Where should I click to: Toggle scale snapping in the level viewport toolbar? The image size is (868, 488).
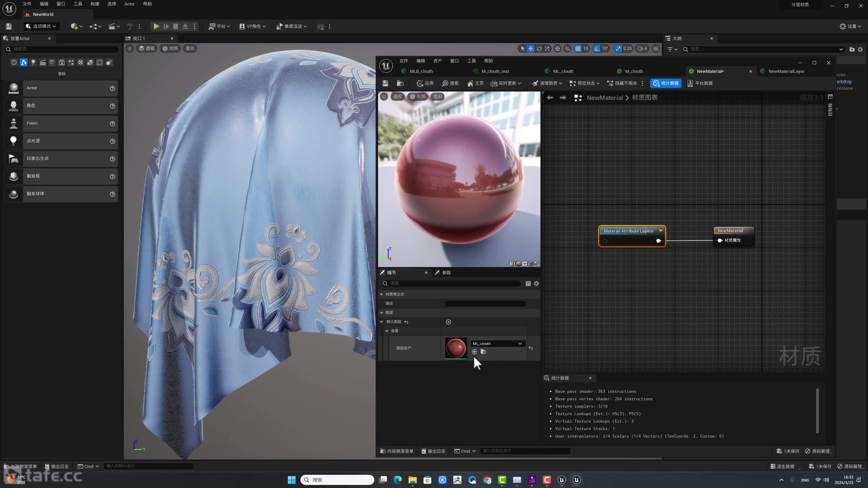click(618, 48)
